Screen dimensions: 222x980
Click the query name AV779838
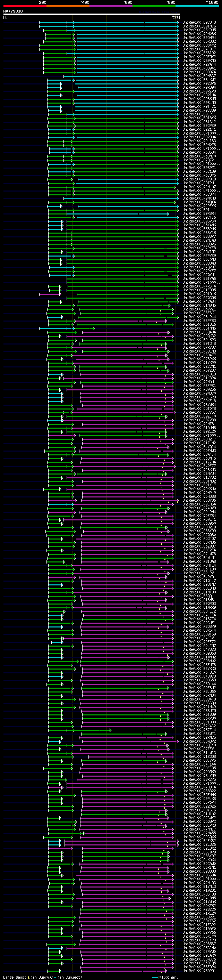[x=13, y=11]
